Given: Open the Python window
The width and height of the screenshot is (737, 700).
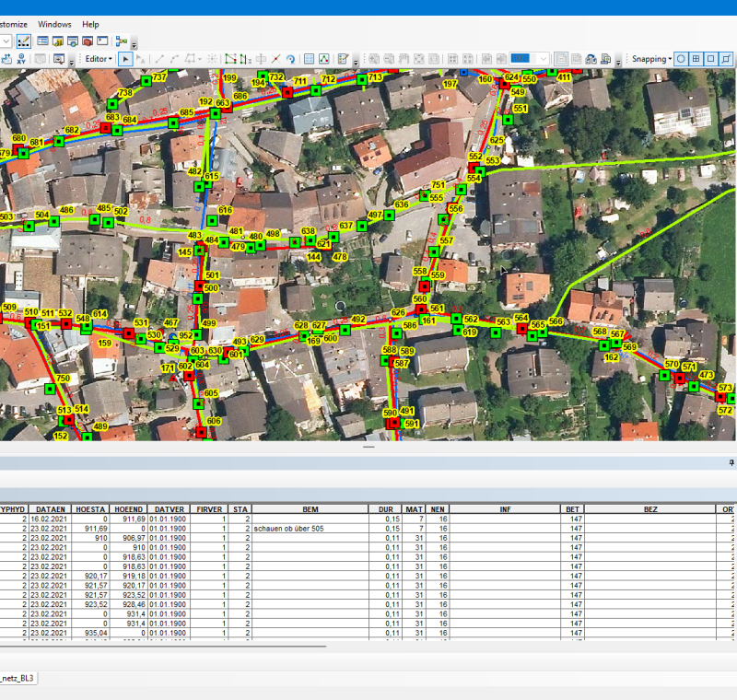Looking at the screenshot, I should (x=102, y=41).
